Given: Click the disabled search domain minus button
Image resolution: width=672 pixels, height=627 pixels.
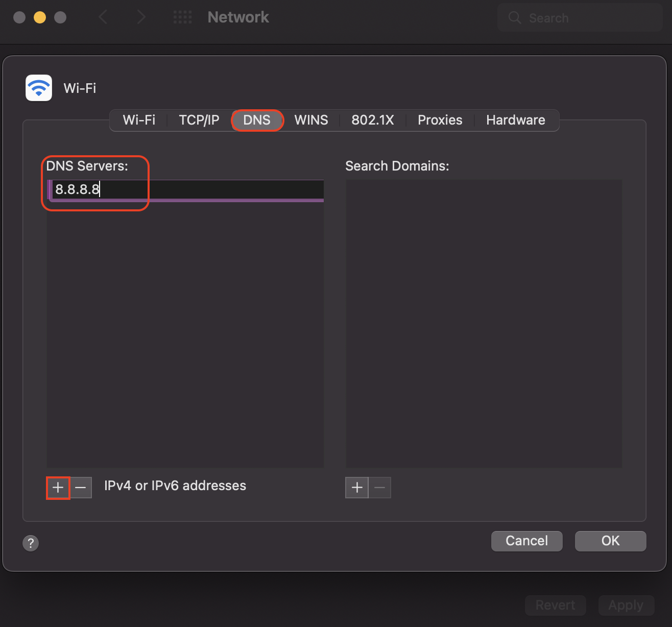Looking at the screenshot, I should 379,488.
